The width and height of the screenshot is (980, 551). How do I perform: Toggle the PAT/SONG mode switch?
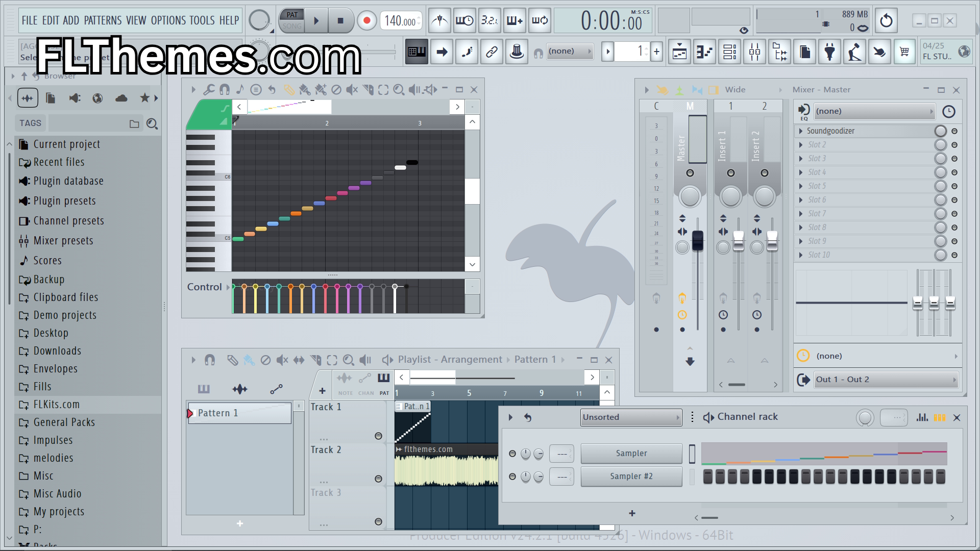point(292,21)
